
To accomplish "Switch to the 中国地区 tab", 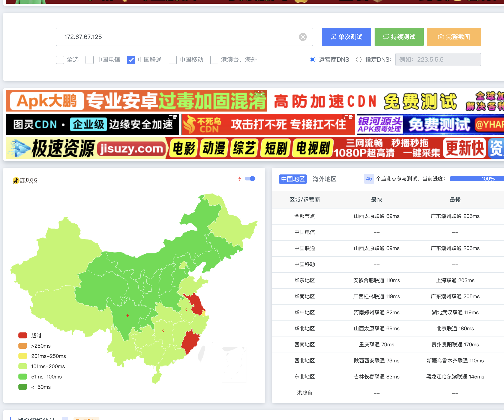I will [293, 179].
